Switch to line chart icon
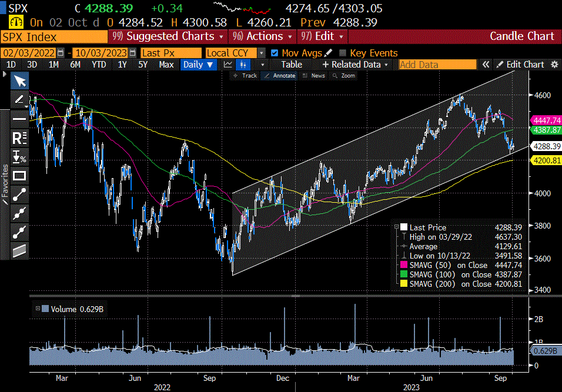Viewport: 562px width, 392px height. click(x=228, y=65)
